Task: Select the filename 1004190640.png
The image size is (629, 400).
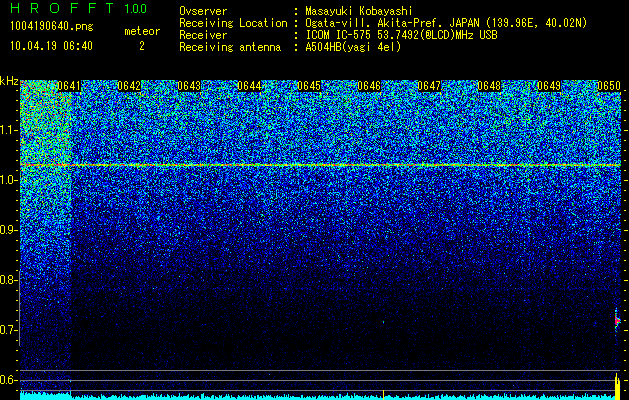Action: click(x=52, y=27)
